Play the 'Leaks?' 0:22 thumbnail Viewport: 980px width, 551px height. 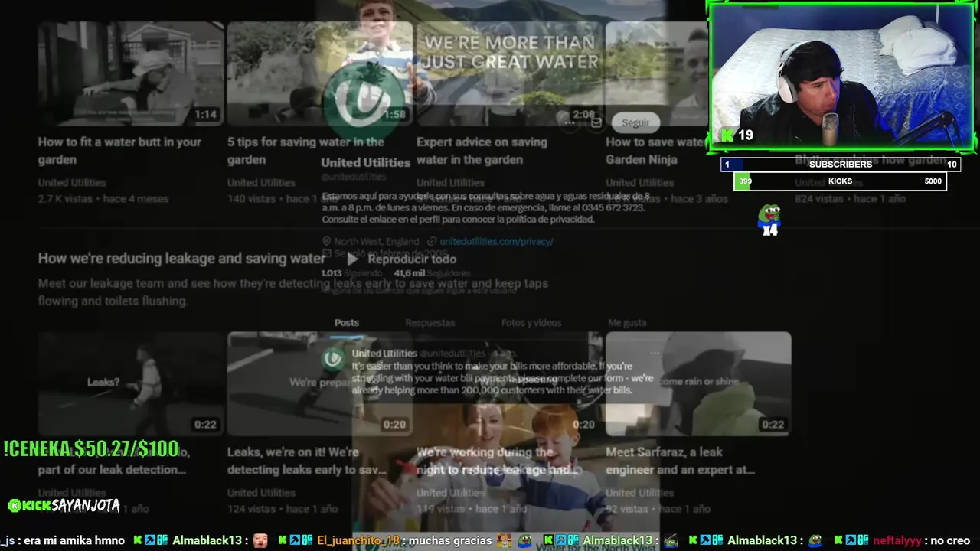[x=131, y=383]
